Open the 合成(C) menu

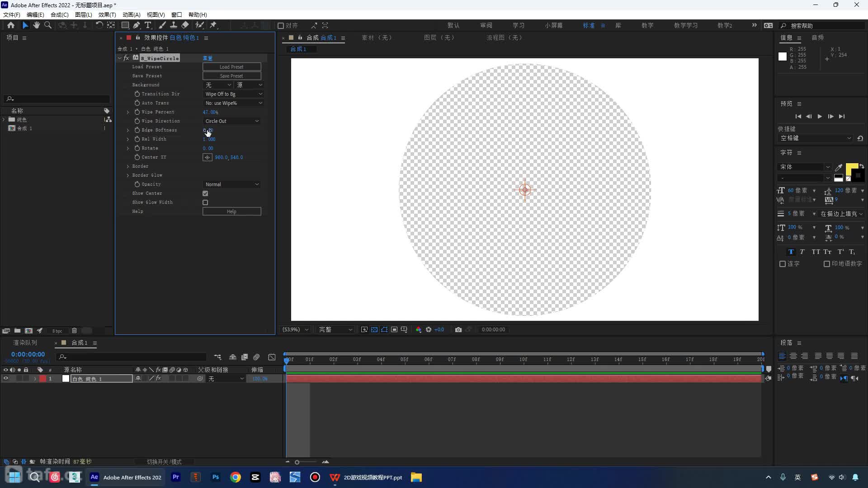click(x=60, y=15)
